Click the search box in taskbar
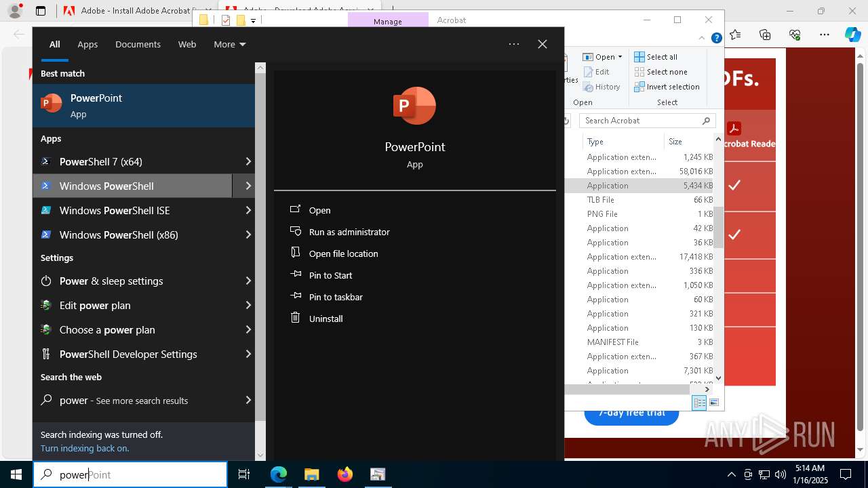 click(x=130, y=474)
